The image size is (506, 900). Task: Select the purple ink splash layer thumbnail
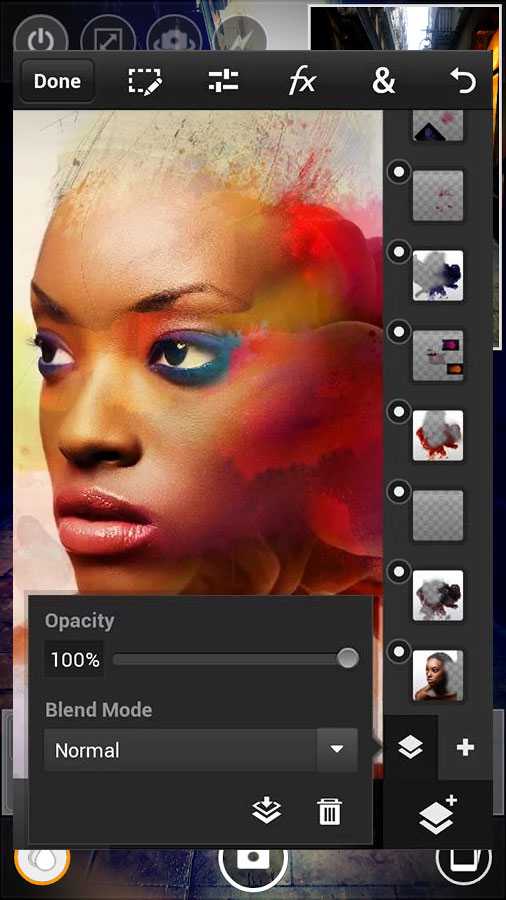pos(438,276)
